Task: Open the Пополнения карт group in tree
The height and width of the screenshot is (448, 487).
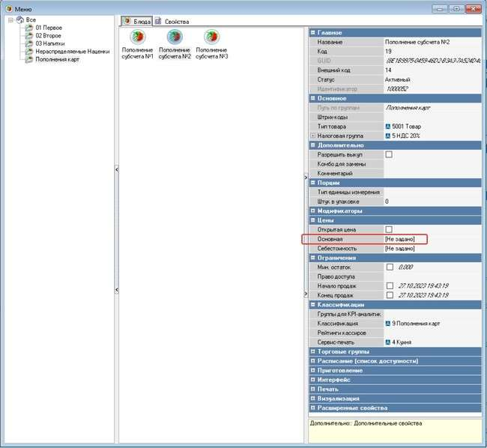Action: 57,60
